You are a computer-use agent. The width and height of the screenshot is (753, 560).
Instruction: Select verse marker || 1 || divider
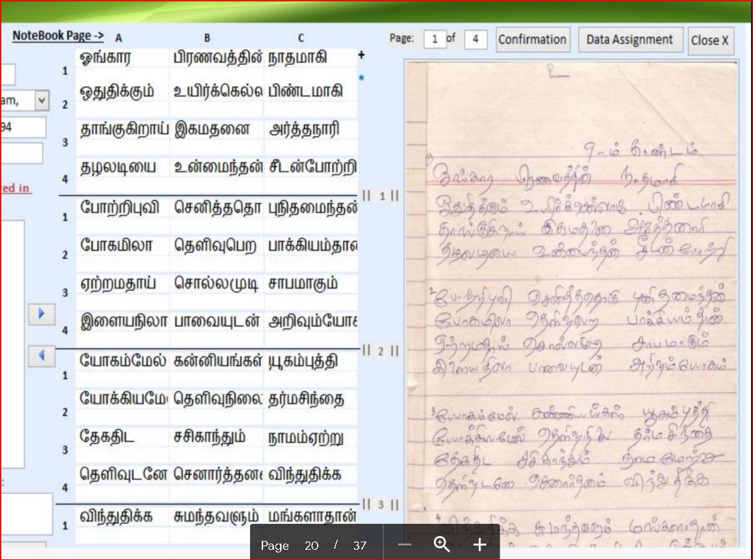point(380,196)
